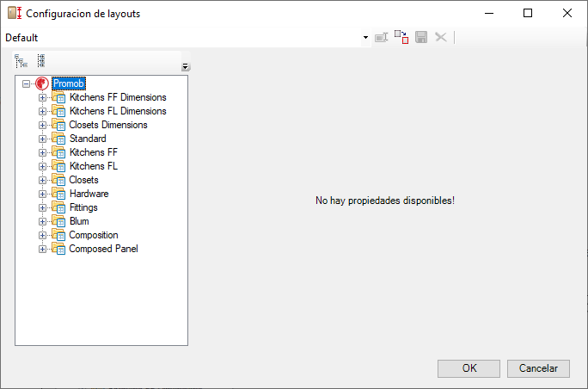Select the Composition tree label
Image resolution: width=588 pixels, height=389 pixels.
coord(94,235)
